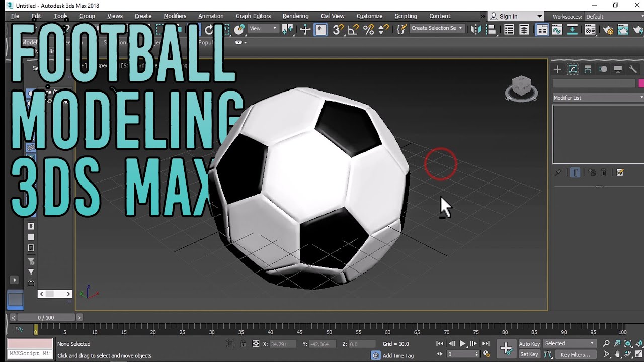Image resolution: width=644 pixels, height=362 pixels.
Task: Click the Pin Stack icon
Action: pos(558,172)
